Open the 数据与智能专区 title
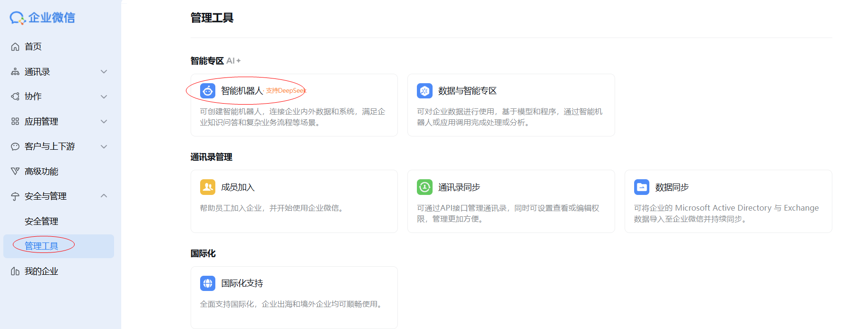 [467, 91]
